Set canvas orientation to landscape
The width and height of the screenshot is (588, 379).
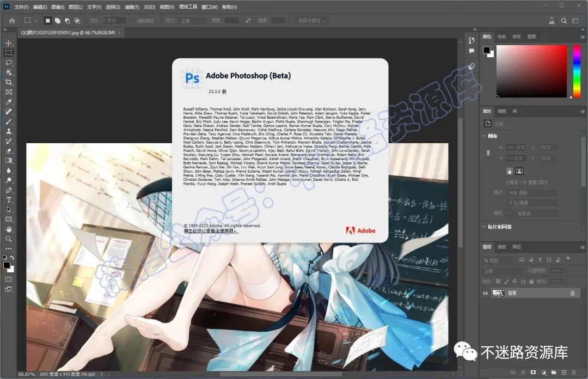click(519, 171)
